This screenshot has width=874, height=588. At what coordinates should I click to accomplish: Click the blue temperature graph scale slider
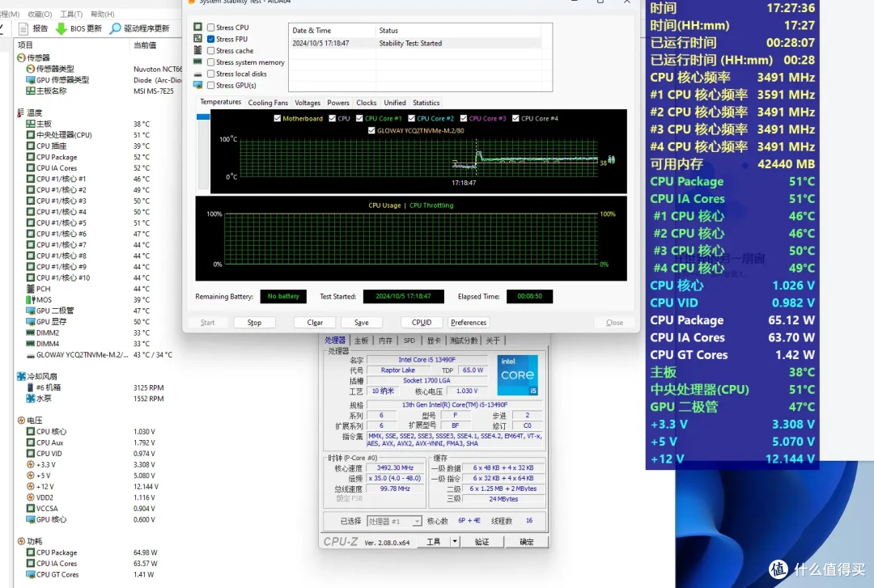pos(203,117)
